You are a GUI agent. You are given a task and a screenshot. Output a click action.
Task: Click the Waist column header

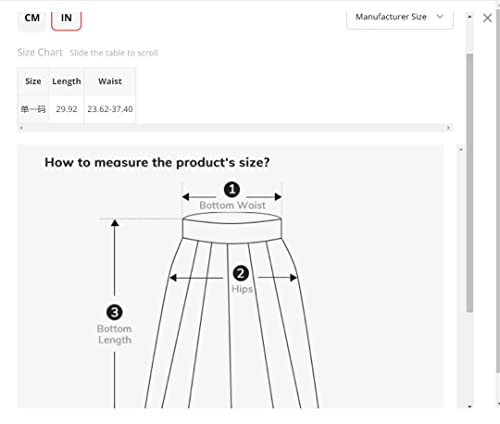(x=110, y=81)
